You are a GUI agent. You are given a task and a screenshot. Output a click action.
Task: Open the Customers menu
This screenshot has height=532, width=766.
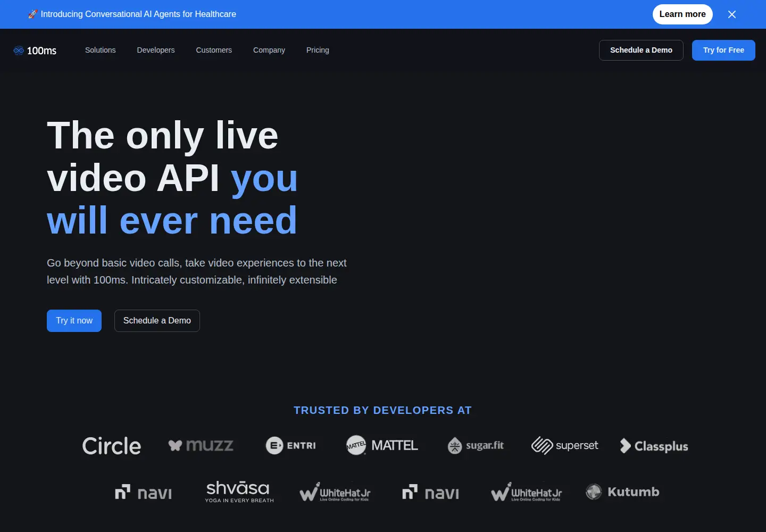tap(214, 50)
